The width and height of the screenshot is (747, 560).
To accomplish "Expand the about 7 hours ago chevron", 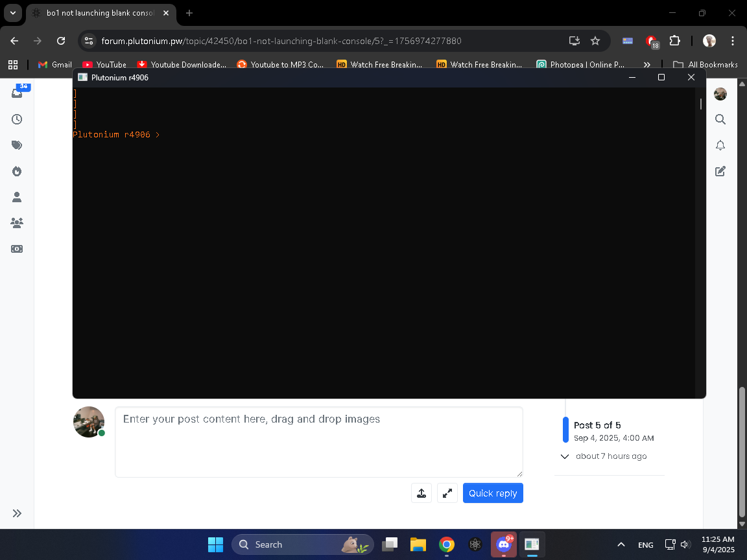I will coord(565,456).
